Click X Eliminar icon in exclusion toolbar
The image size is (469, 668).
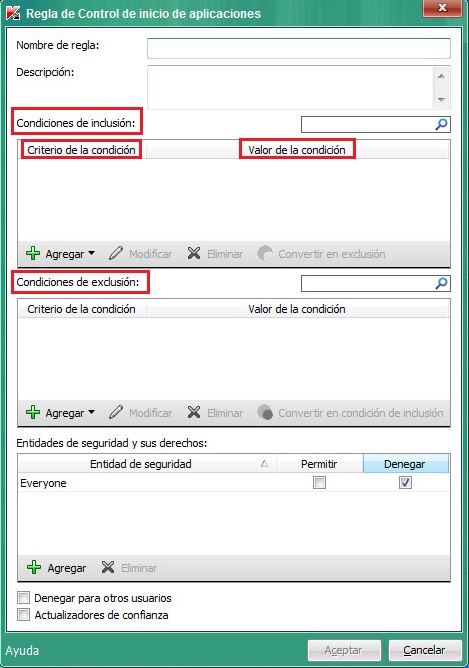(194, 412)
